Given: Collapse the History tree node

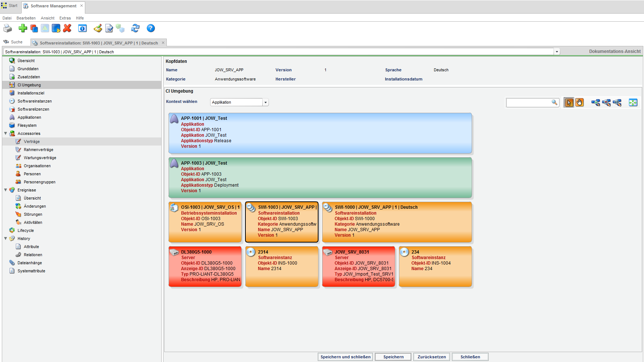Looking at the screenshot, I should pyautogui.click(x=6, y=239).
